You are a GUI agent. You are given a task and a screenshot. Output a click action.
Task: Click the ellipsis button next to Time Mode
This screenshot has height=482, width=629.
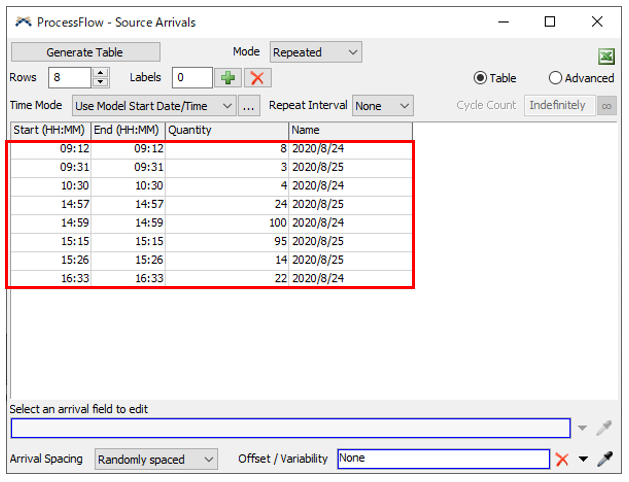coord(249,105)
